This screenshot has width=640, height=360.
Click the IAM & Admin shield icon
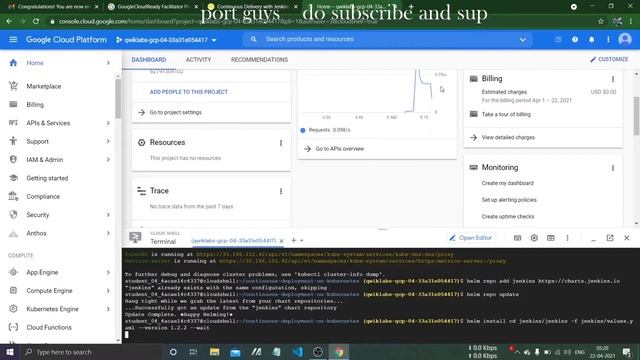(13, 160)
